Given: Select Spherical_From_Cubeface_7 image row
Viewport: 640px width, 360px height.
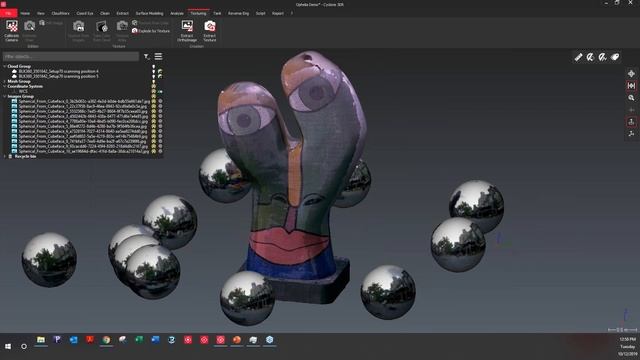Looking at the screenshot, I should click(83, 136).
